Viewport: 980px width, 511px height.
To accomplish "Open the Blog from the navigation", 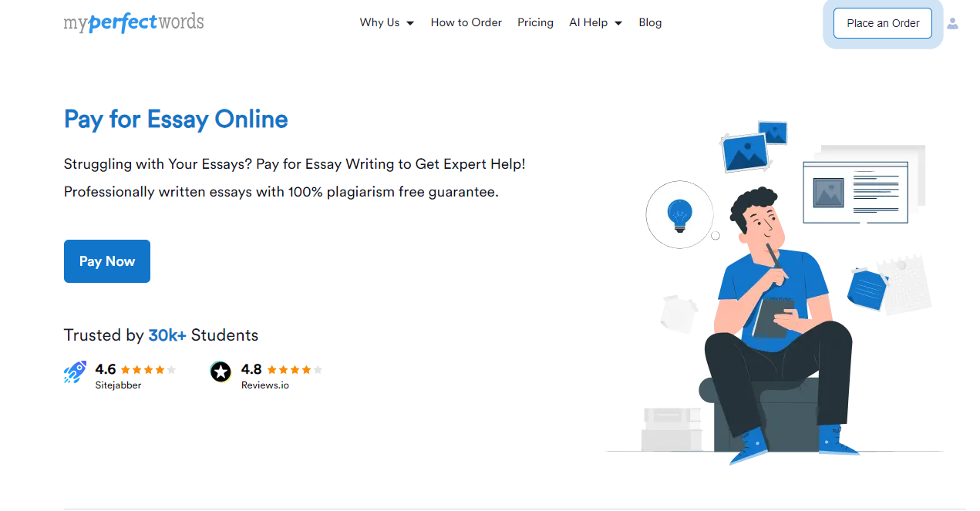I will (x=650, y=22).
